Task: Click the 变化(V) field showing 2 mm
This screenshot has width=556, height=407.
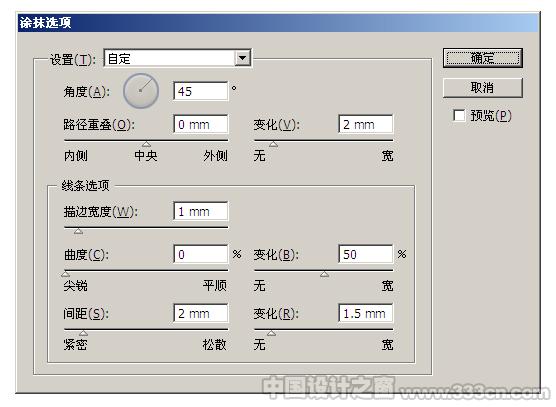Action: (x=366, y=124)
